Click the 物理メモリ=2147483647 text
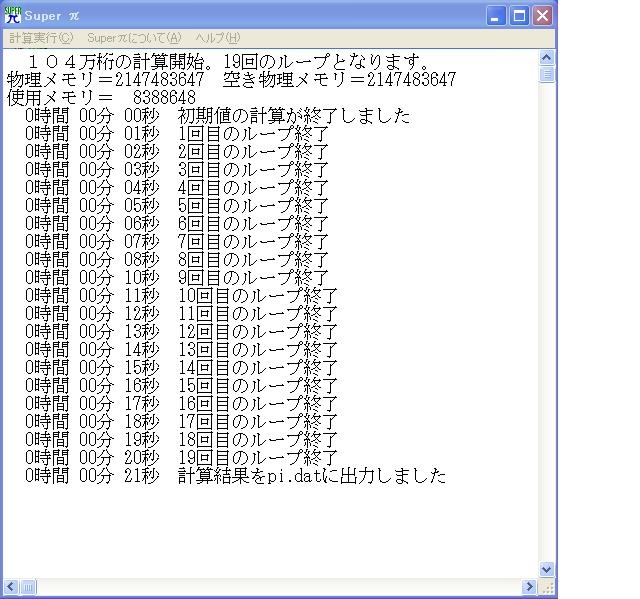Image resolution: width=640 pixels, height=599 pixels. (x=105, y=80)
